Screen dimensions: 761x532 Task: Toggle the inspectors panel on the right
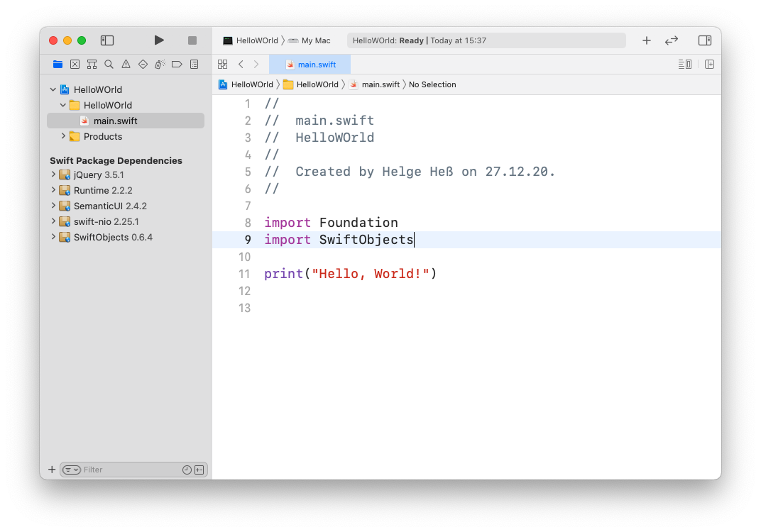(705, 40)
